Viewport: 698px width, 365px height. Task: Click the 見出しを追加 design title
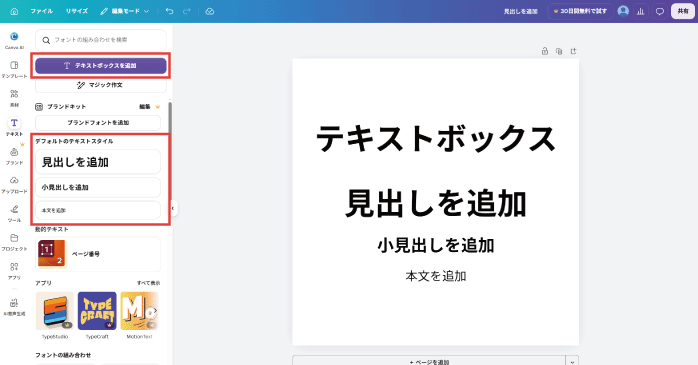(520, 11)
